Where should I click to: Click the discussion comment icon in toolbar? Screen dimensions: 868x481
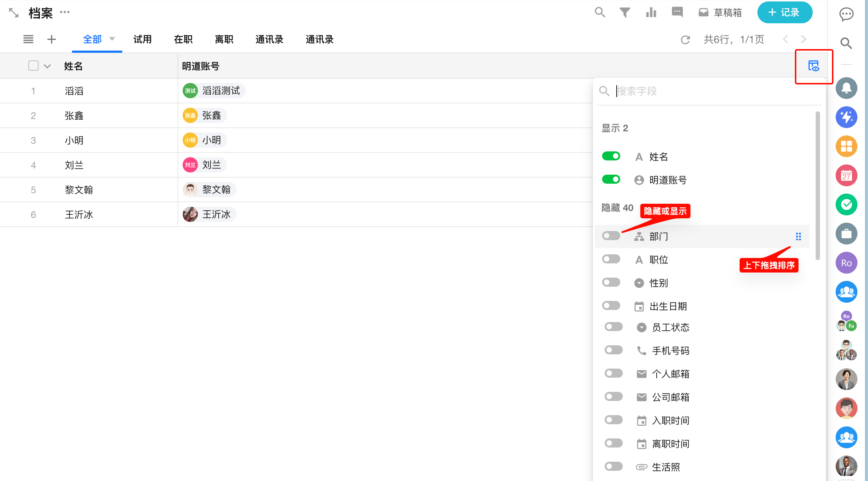(677, 12)
